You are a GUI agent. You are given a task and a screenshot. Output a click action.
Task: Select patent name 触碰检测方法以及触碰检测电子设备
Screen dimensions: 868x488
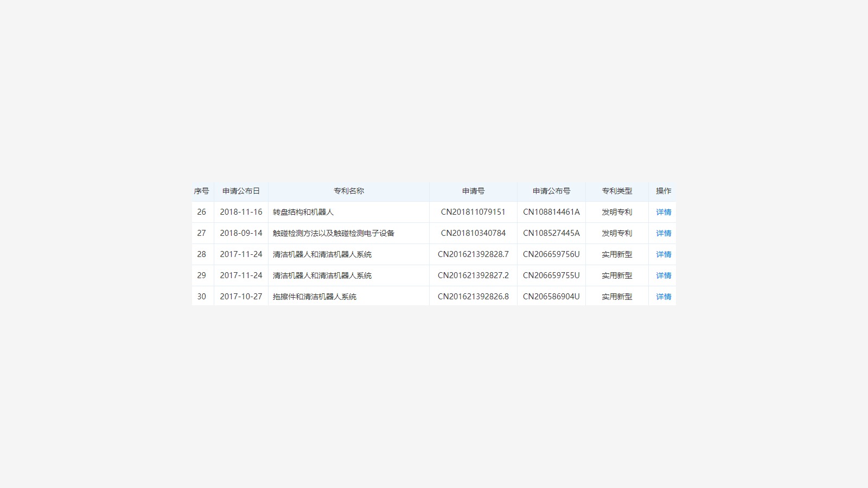pyautogui.click(x=334, y=233)
